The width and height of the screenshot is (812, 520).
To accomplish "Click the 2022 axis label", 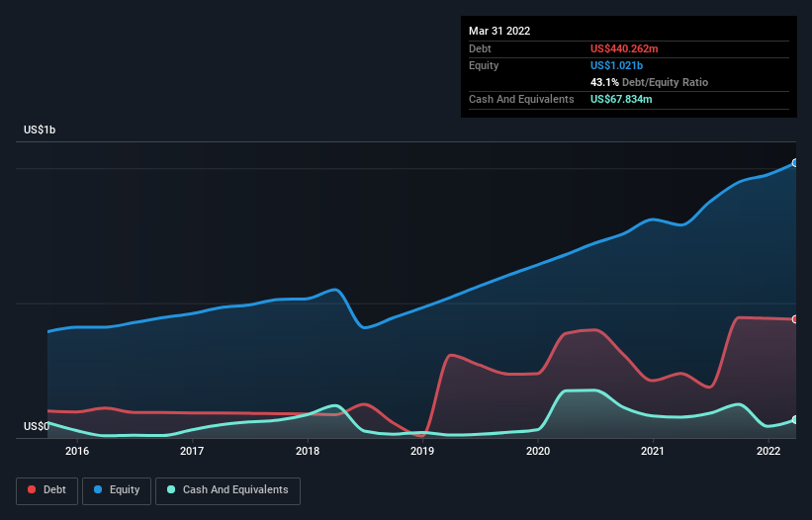I will 768,451.
